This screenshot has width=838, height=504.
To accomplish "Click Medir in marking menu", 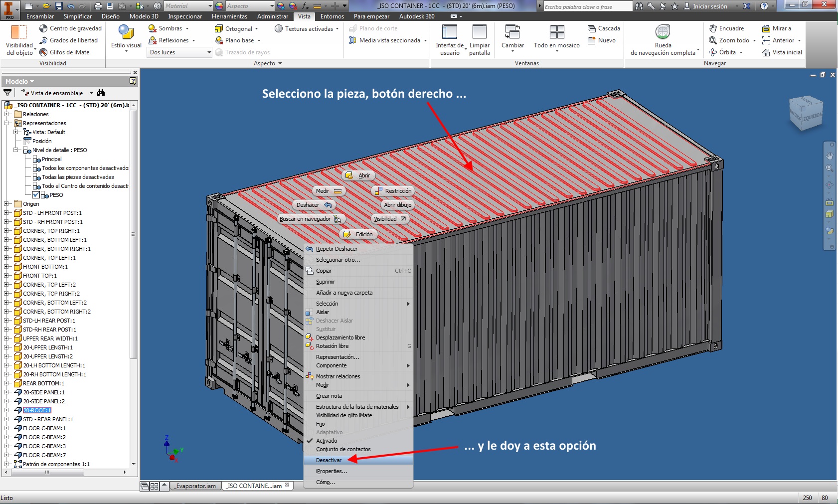I will (x=329, y=191).
